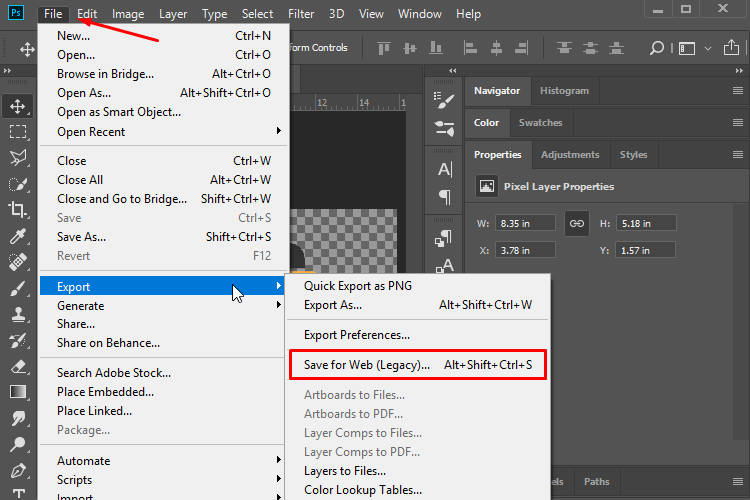Choose Export As... option
This screenshot has height=500, width=750.
418,305
